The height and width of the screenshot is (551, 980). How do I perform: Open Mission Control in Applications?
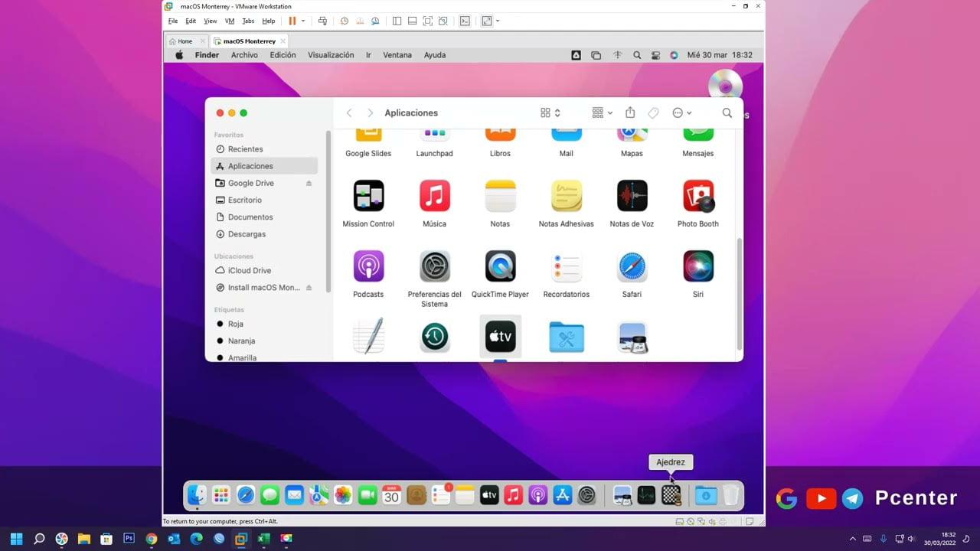click(368, 196)
